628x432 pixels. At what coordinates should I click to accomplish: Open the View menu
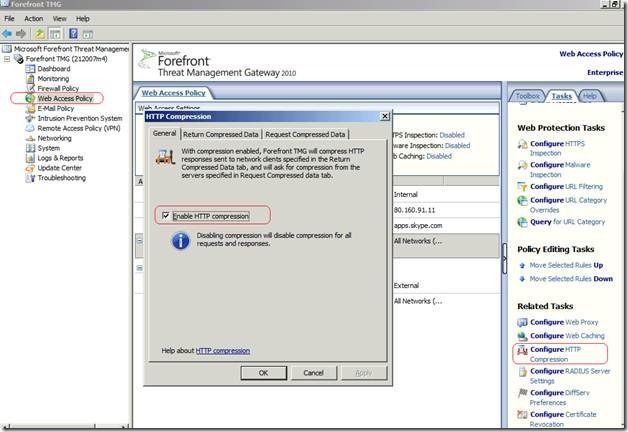click(x=60, y=18)
